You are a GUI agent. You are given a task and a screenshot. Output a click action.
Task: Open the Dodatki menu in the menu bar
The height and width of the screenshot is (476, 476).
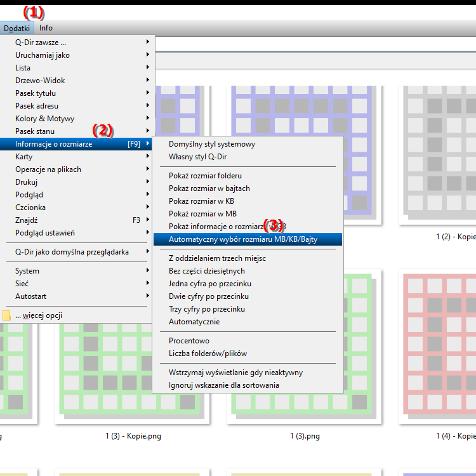[17, 28]
